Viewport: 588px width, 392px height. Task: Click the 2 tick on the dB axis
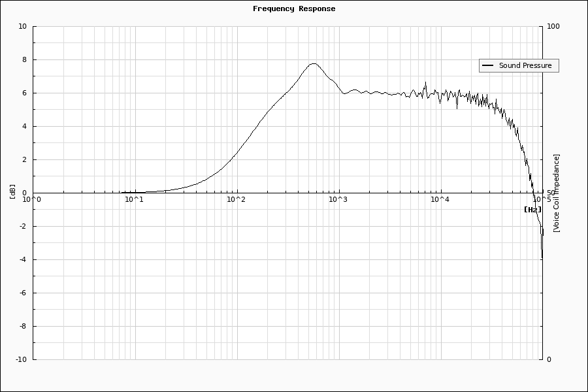pos(24,159)
